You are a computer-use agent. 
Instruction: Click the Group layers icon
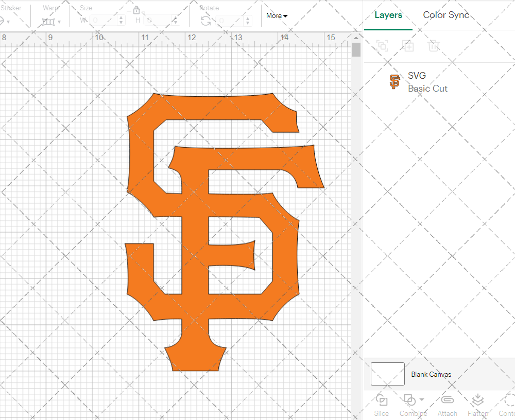[x=382, y=46]
